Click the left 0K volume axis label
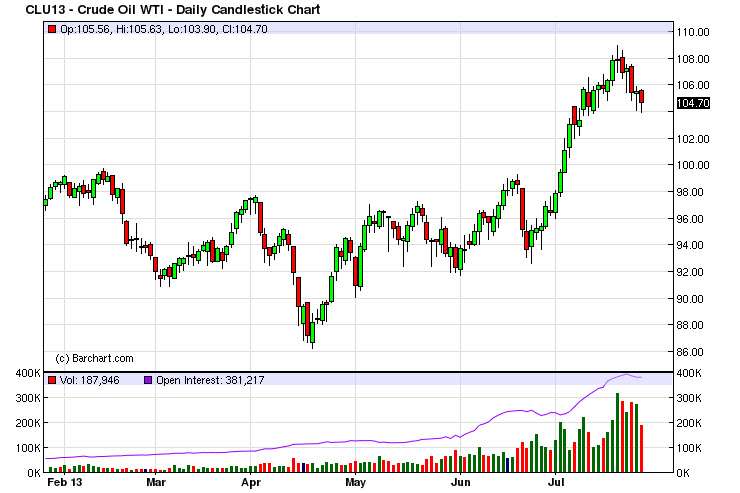The height and width of the screenshot is (493, 740). (x=33, y=473)
